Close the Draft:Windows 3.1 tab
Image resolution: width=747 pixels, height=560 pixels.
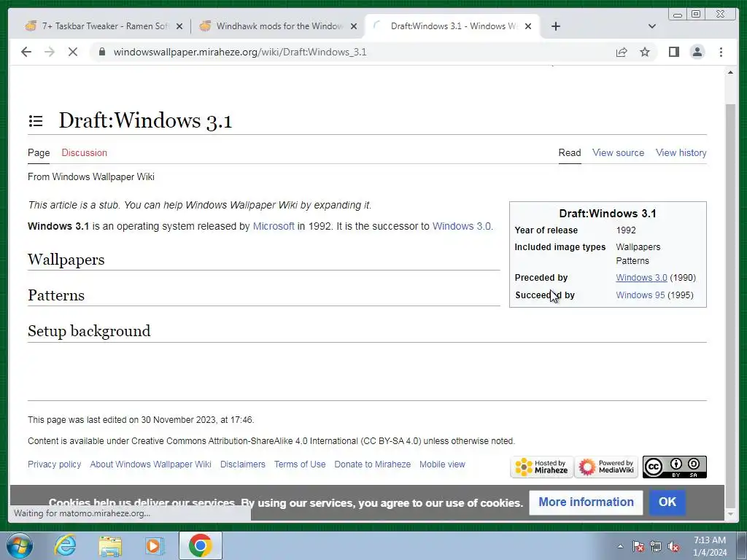528,26
